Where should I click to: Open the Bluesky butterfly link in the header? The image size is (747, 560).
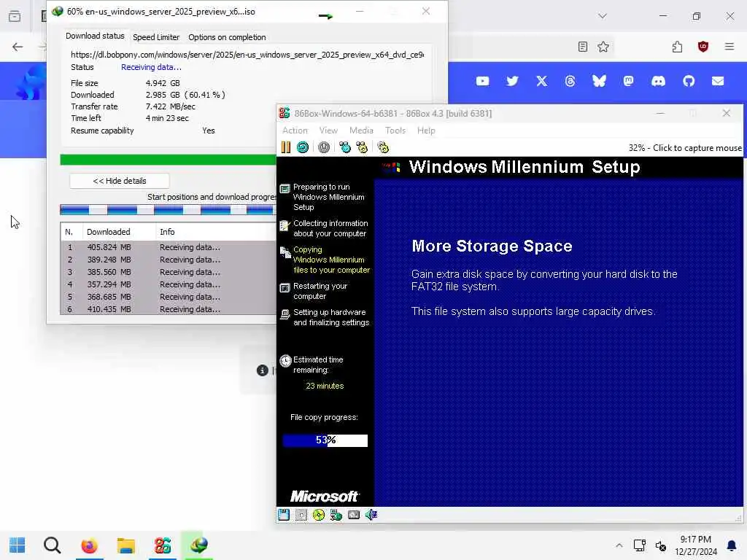(600, 81)
